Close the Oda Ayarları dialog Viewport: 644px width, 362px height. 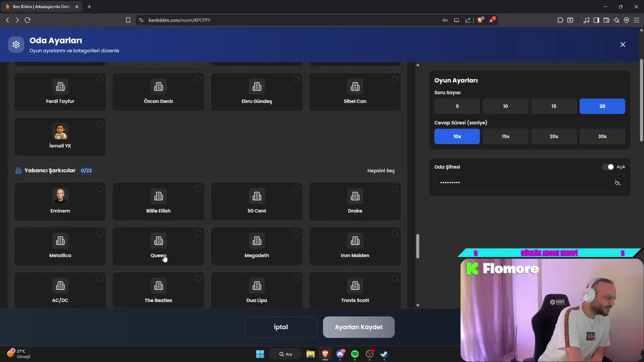click(623, 44)
